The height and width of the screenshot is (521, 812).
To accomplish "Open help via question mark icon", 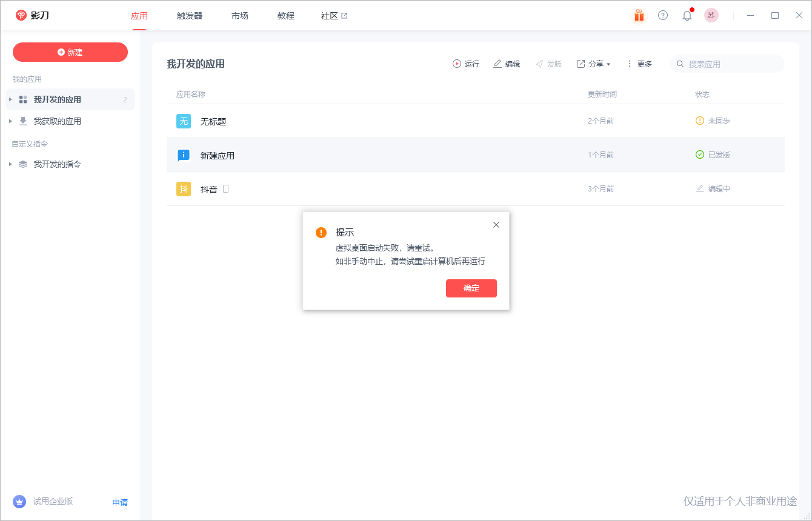I will pos(663,16).
